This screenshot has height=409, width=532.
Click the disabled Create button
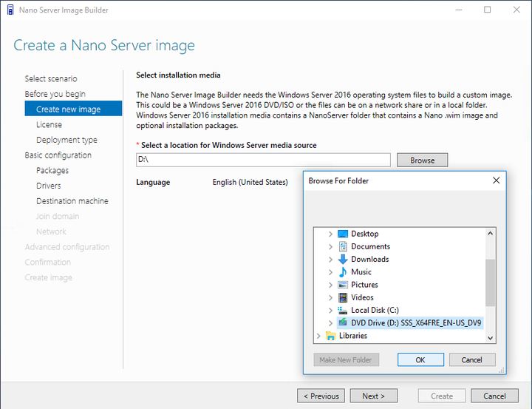pyautogui.click(x=442, y=396)
